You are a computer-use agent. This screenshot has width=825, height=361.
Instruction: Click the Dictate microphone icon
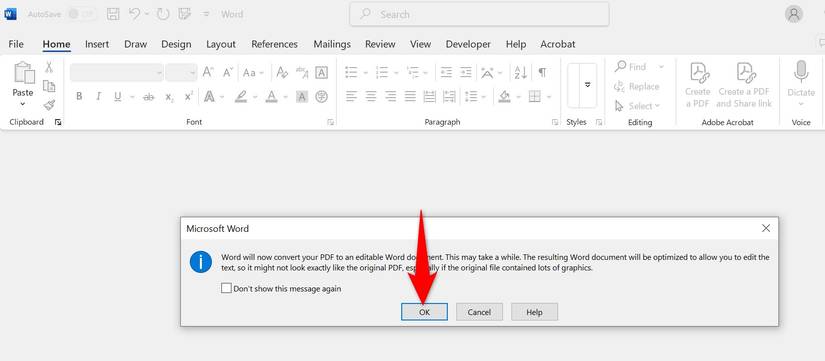pos(801,72)
